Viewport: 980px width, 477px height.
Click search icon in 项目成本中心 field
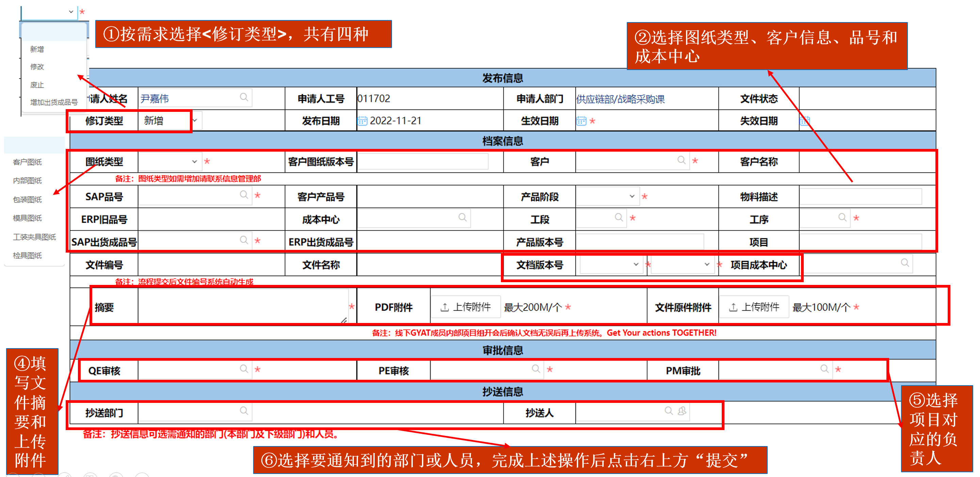[905, 263]
